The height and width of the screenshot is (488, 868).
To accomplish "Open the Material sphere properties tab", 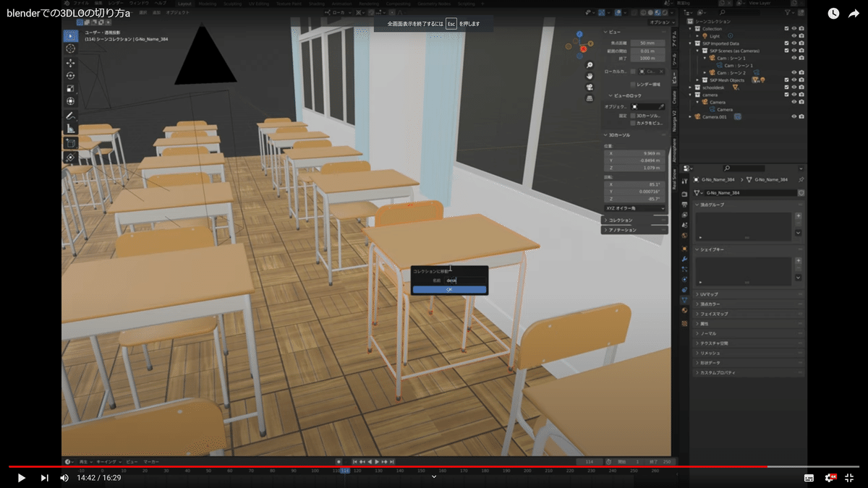I will pyautogui.click(x=684, y=310).
